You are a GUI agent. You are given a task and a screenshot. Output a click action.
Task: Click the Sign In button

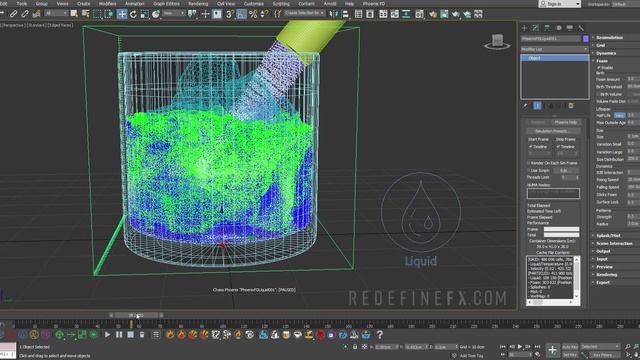coord(560,4)
